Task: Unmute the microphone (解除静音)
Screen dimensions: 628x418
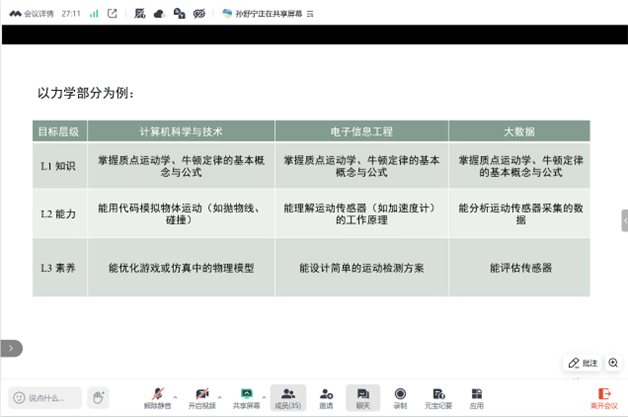Action: pyautogui.click(x=157, y=397)
